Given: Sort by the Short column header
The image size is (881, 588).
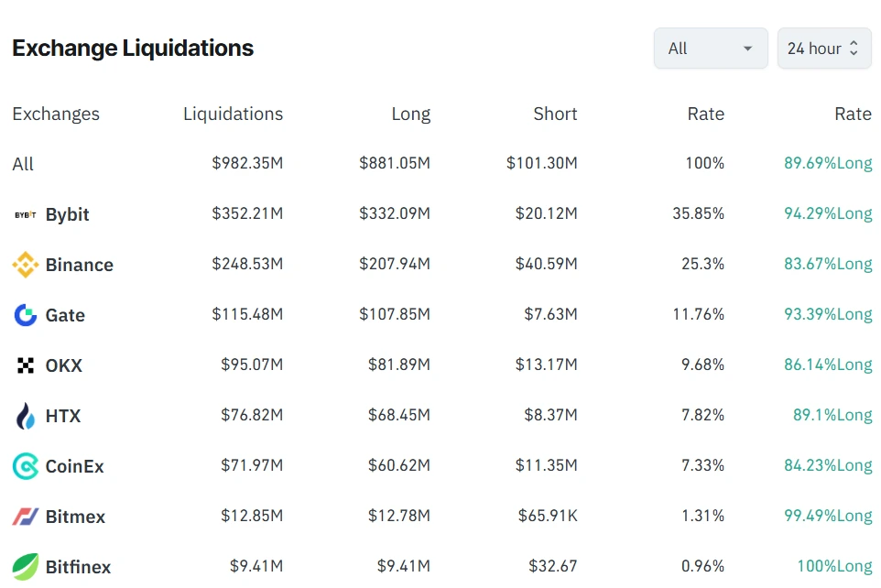Looking at the screenshot, I should click(x=555, y=114).
